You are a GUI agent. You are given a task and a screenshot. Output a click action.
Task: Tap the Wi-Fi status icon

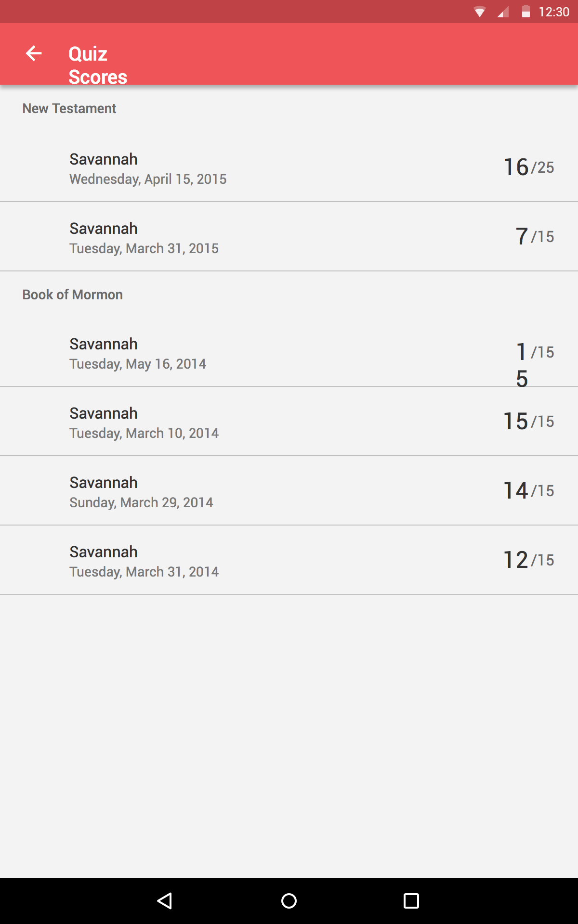479,12
